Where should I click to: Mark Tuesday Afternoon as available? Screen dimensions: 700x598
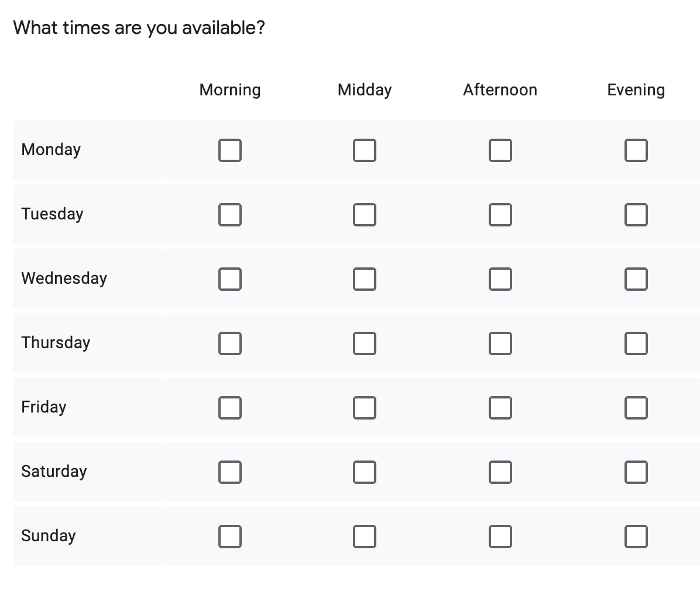500,215
